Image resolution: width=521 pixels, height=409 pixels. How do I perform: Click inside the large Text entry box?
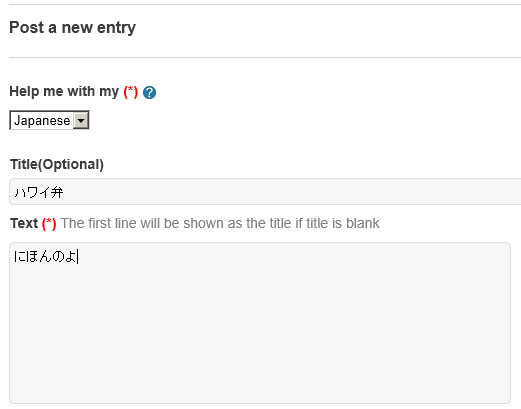click(x=260, y=323)
